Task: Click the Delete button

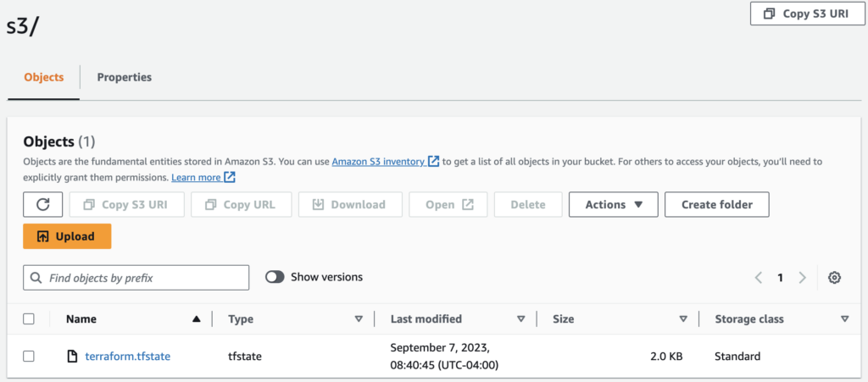Action: tap(528, 204)
